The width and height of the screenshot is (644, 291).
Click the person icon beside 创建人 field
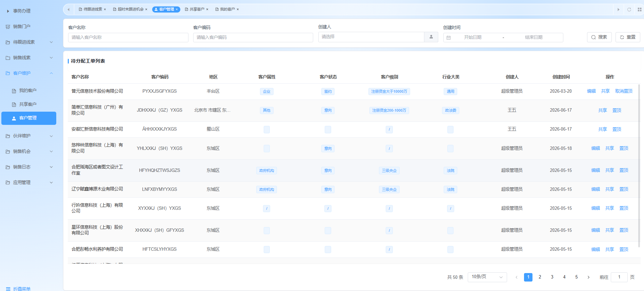point(431,37)
